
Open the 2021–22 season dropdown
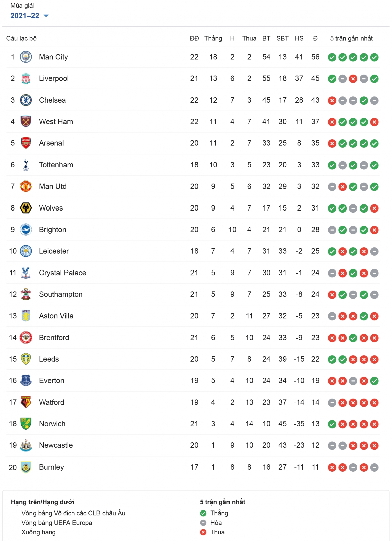[29, 16]
